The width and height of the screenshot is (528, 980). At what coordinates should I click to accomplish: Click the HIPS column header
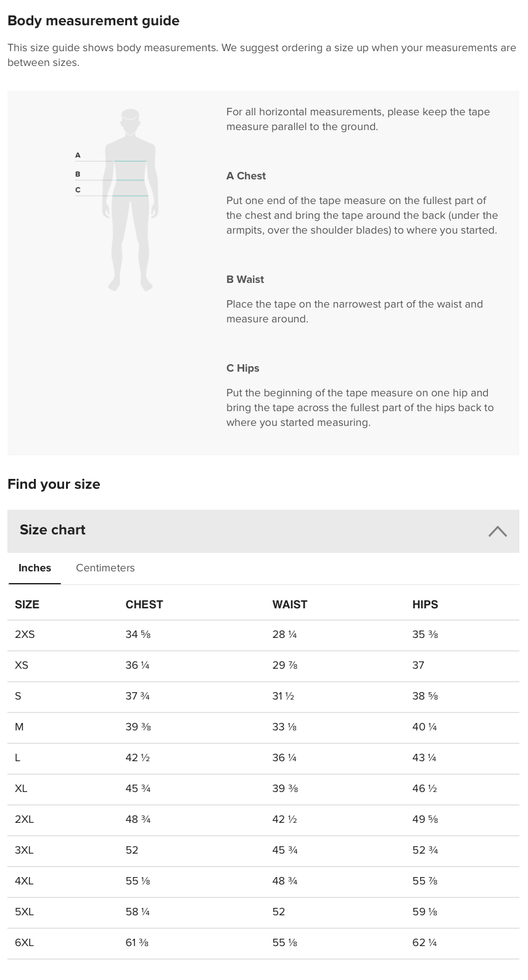(x=425, y=605)
